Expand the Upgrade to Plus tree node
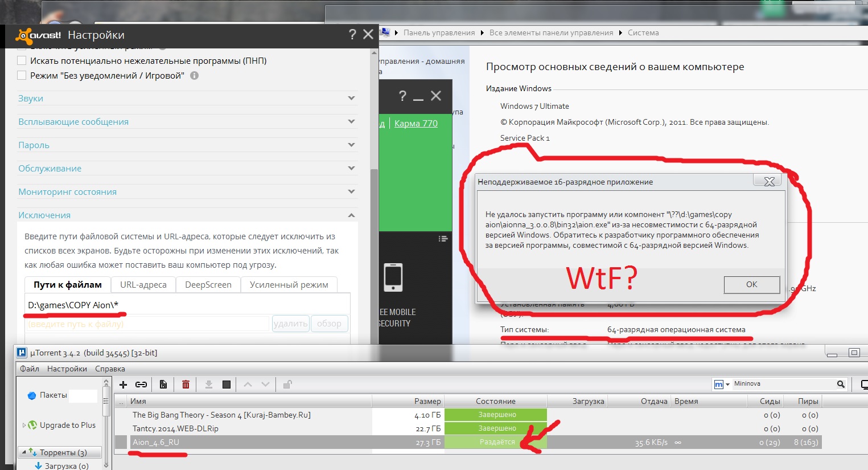Screen dimensions: 868x470 pyautogui.click(x=24, y=425)
